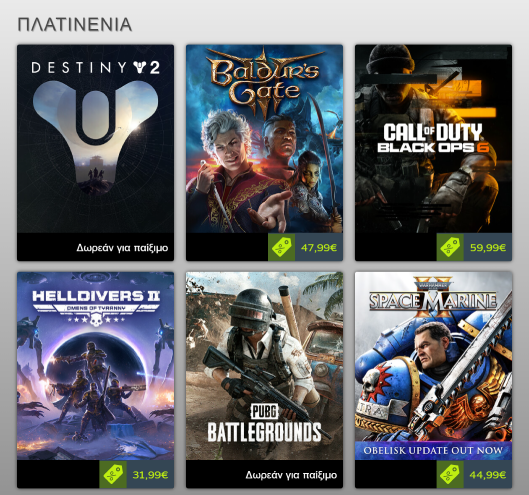Click the discount tag icon on Baldur's Gate 3

click(281, 247)
